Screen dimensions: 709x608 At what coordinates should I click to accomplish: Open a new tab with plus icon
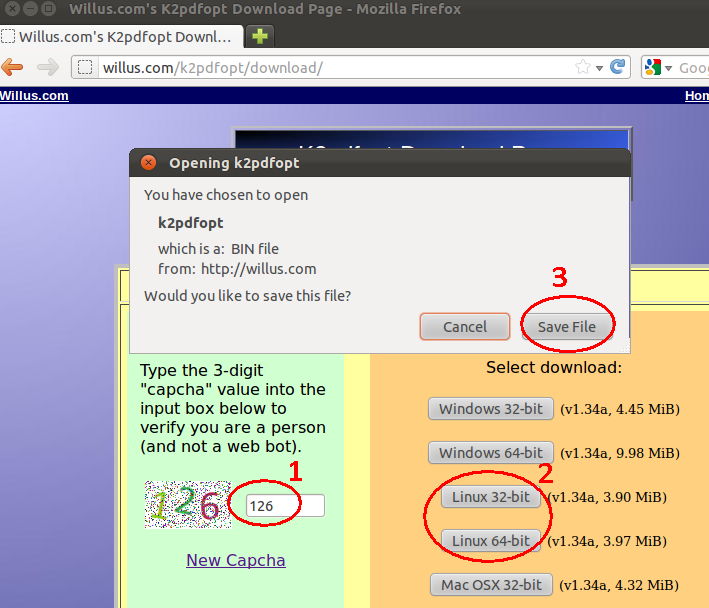click(260, 36)
